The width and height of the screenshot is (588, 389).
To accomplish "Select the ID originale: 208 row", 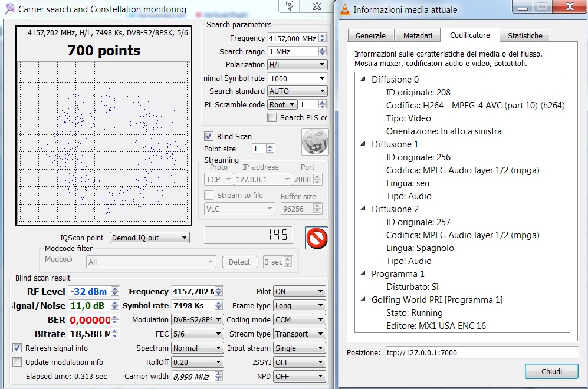I will tap(418, 92).
